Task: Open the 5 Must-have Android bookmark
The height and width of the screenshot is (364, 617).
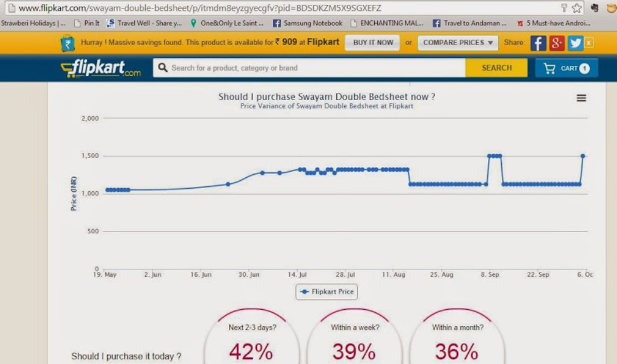Action: pyautogui.click(x=554, y=24)
